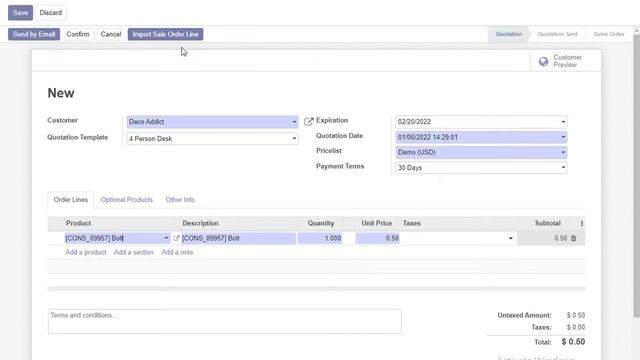
Task: Click the Customer Preview text button
Action: point(567,61)
